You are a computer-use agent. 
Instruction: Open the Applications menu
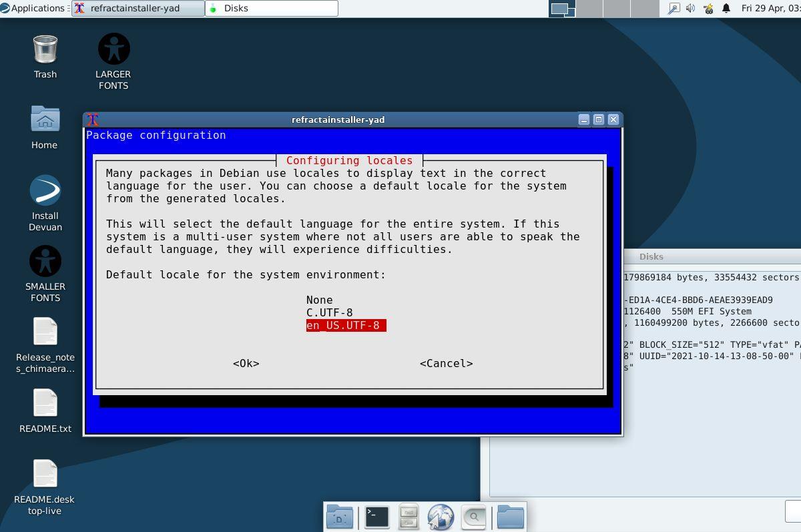(33, 9)
